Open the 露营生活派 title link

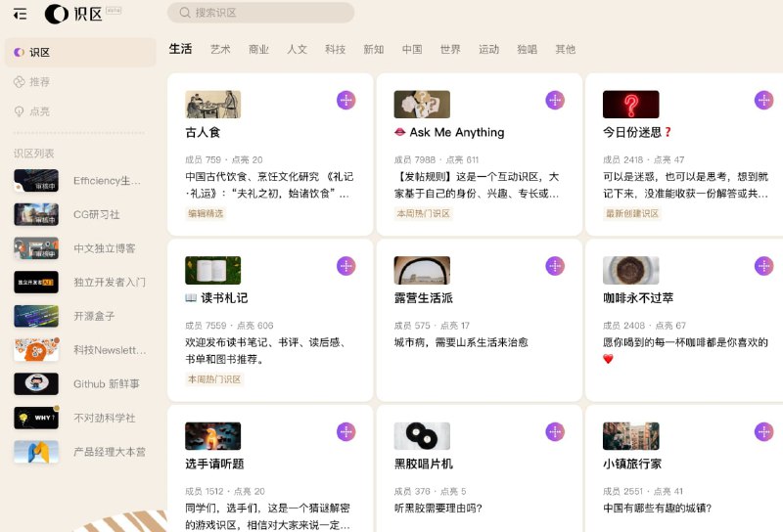click(x=424, y=298)
